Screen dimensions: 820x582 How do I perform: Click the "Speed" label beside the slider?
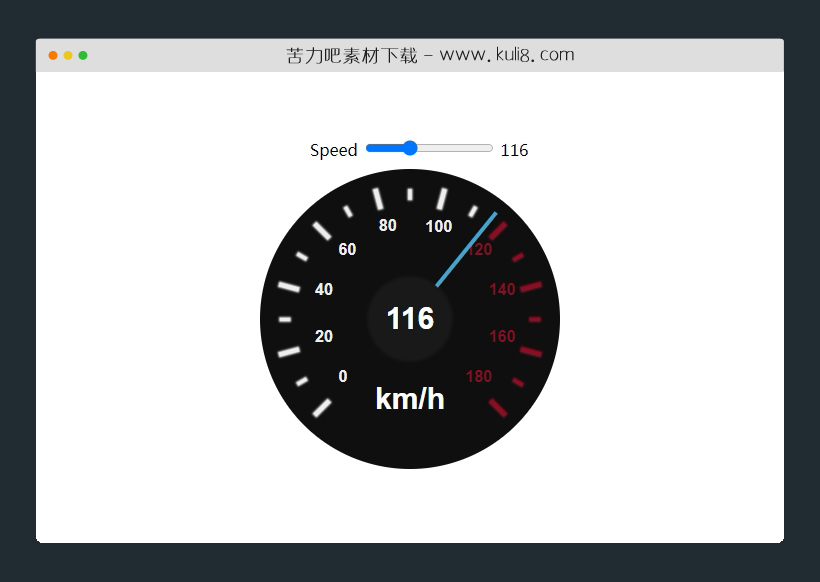pos(333,150)
